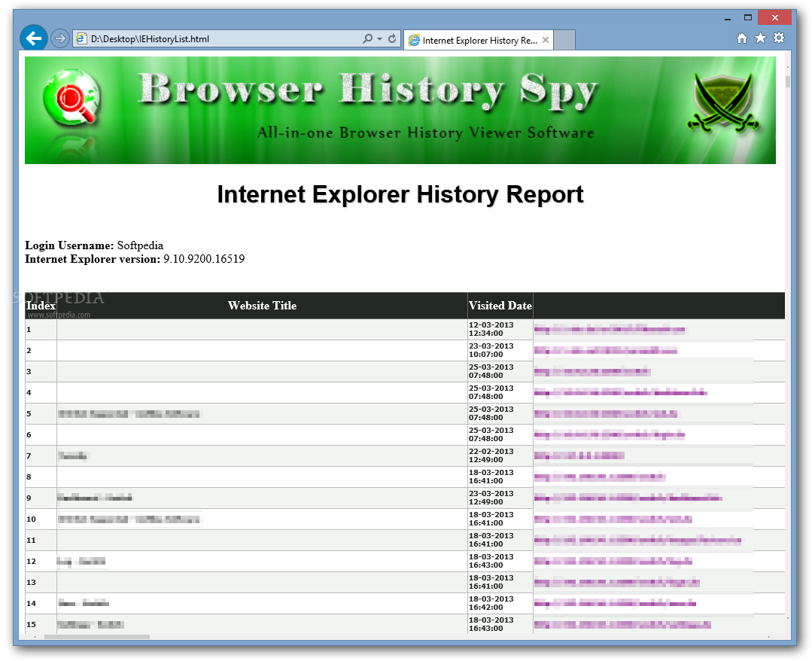Click the Login Username Softpedia text

pyautogui.click(x=94, y=245)
